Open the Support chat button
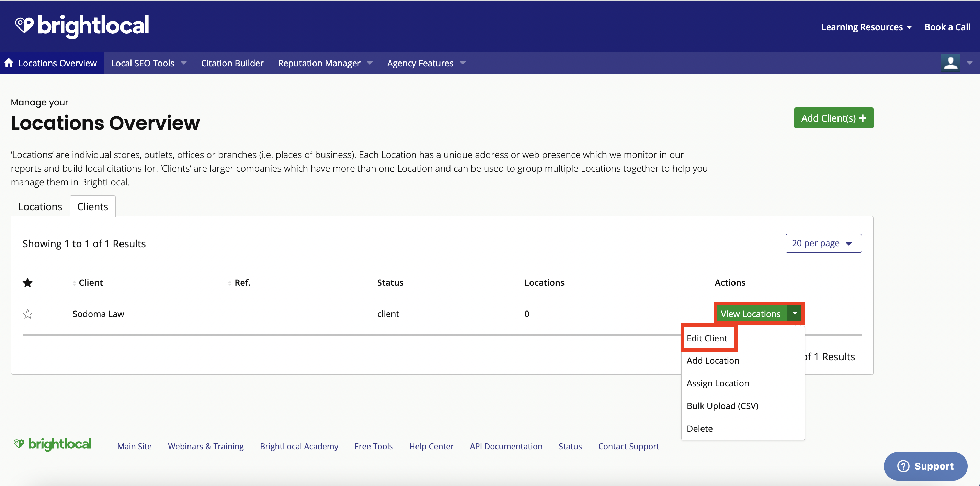Image resolution: width=980 pixels, height=486 pixels. (925, 466)
